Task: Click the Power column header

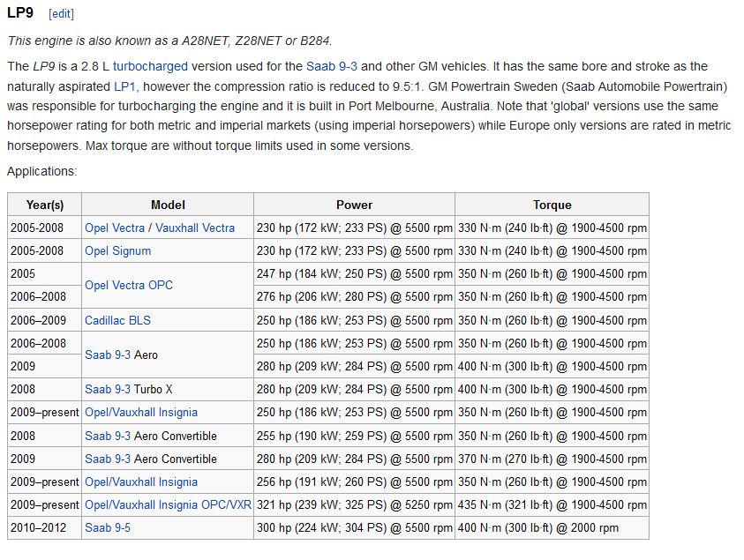Action: click(355, 205)
